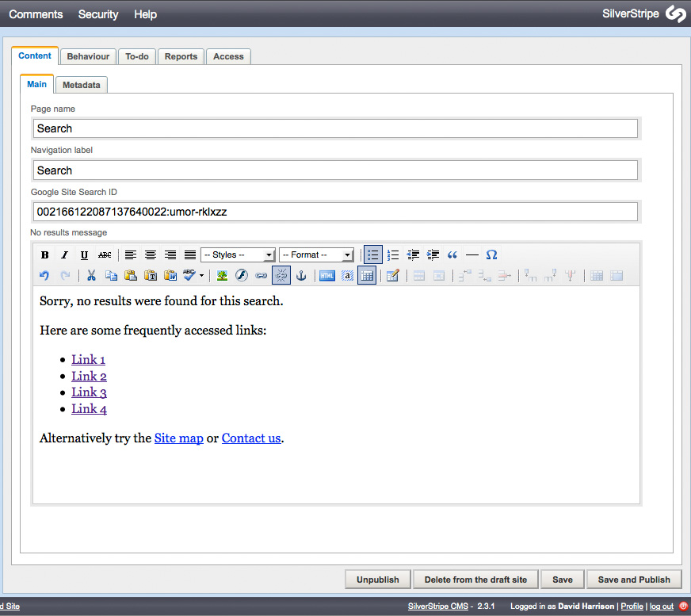This screenshot has width=691, height=616.
Task: Indent the current paragraph
Action: [433, 254]
